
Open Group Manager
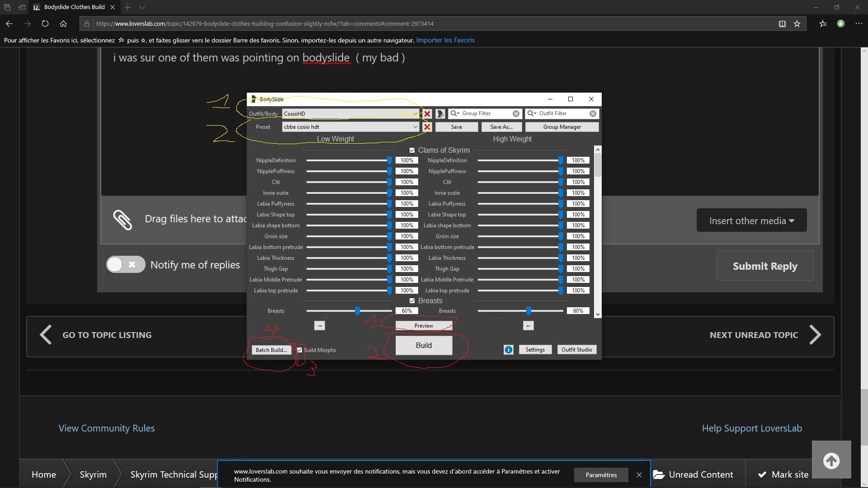pos(562,127)
